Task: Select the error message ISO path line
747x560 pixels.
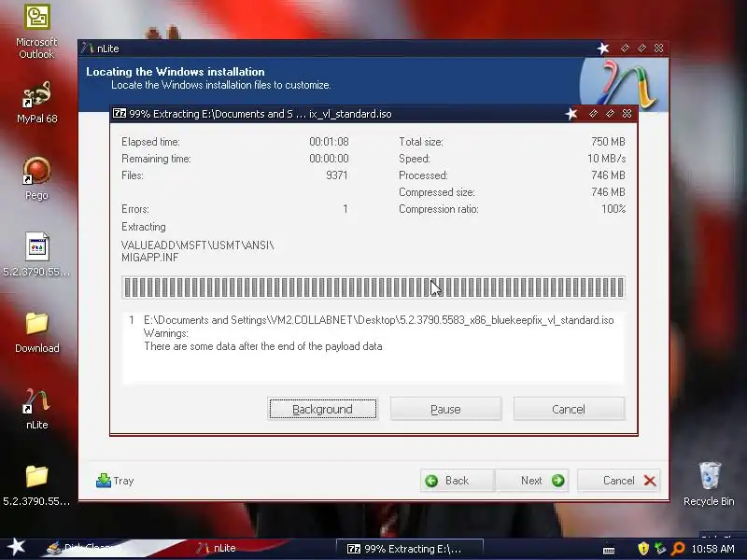Action: [x=379, y=320]
